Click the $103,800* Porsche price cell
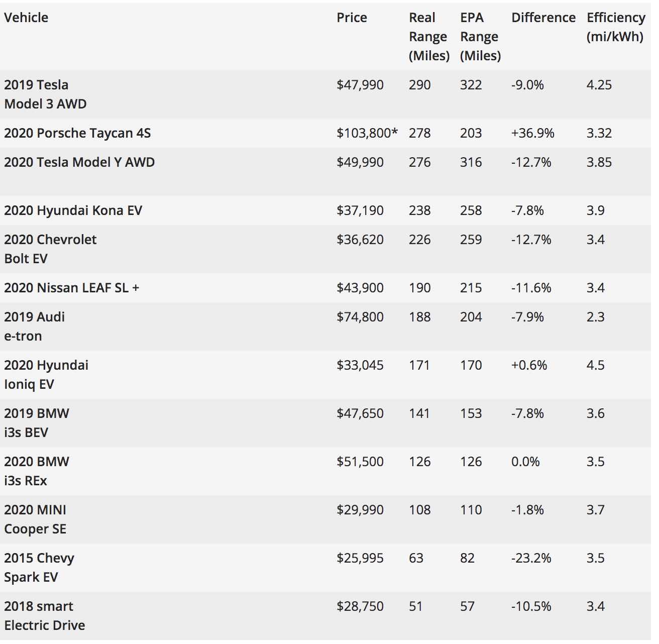This screenshot has height=644, width=659. tap(367, 133)
